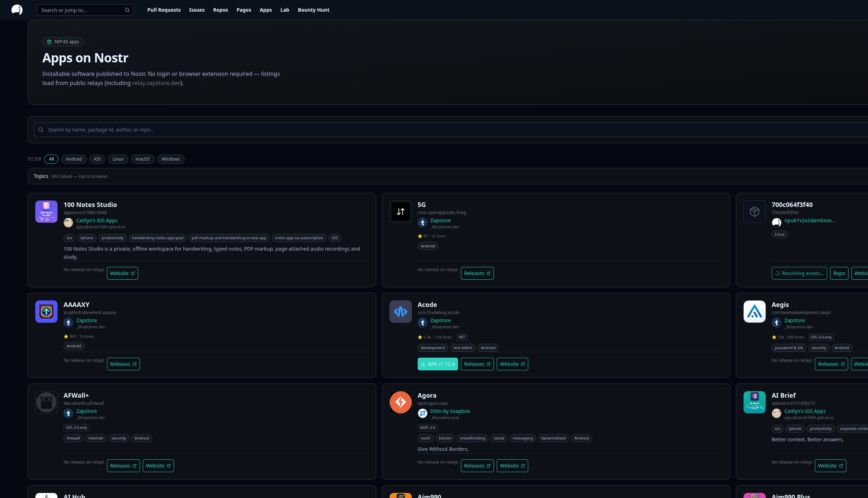Click Website button on 100 Notes Studio card

pos(122,273)
